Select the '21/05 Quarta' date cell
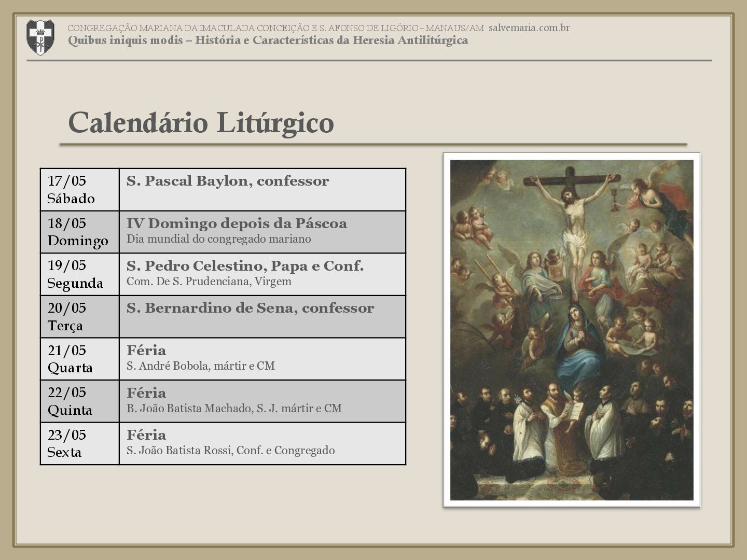 click(x=80, y=359)
